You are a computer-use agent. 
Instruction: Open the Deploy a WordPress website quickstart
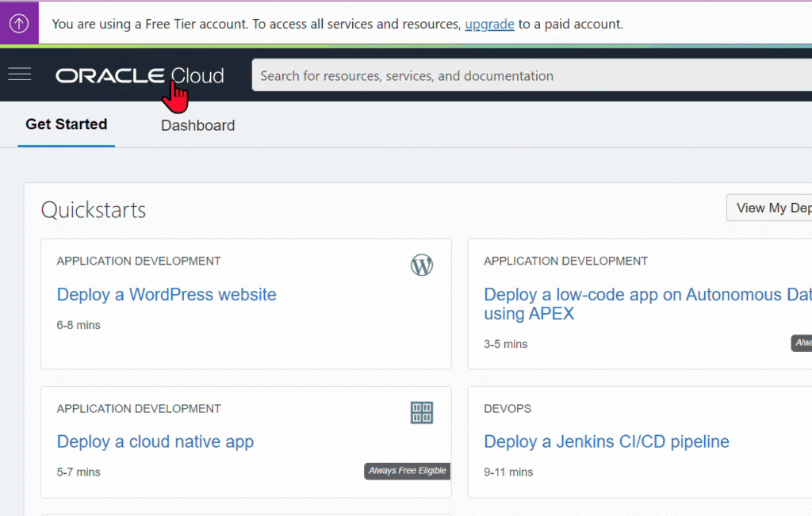[x=166, y=294]
